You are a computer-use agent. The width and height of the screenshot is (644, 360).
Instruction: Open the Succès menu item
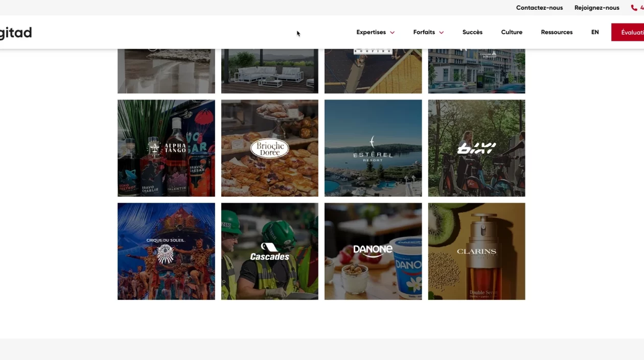(x=472, y=32)
